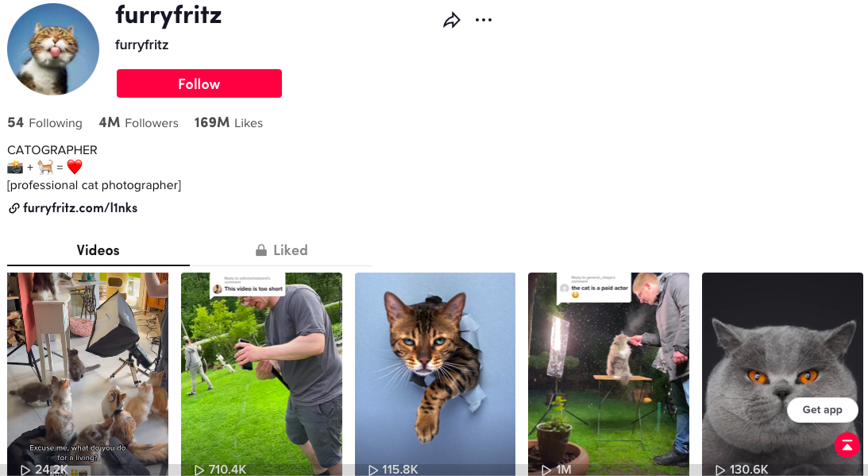The width and height of the screenshot is (868, 476).
Task: Open the furryfritz.com/l1nks link
Action: pyautogui.click(x=80, y=208)
